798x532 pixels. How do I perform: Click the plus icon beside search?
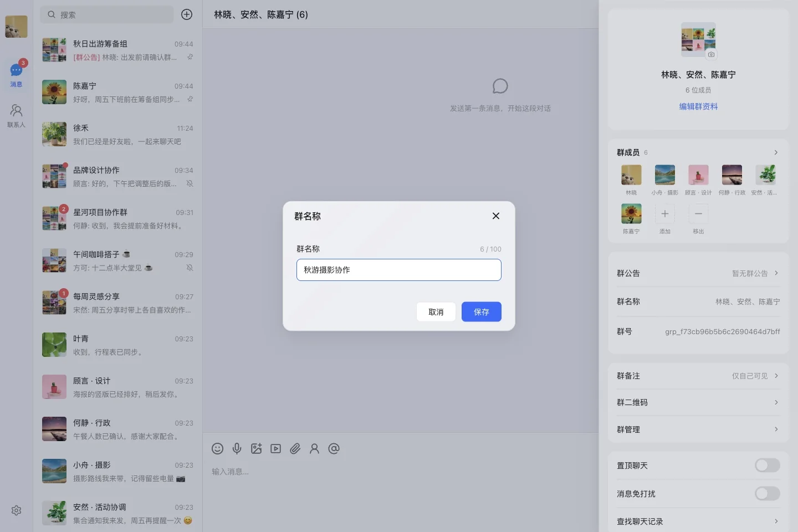(187, 14)
